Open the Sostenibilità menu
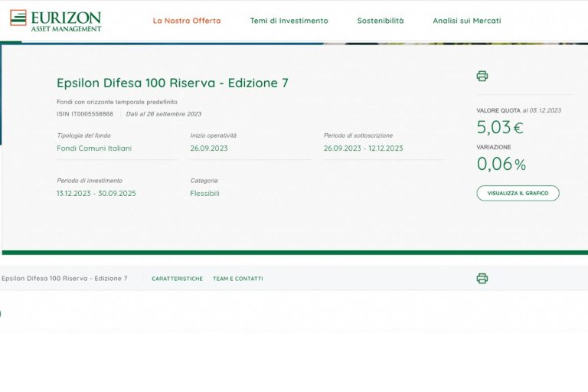This screenshot has width=588, height=392. point(381,21)
